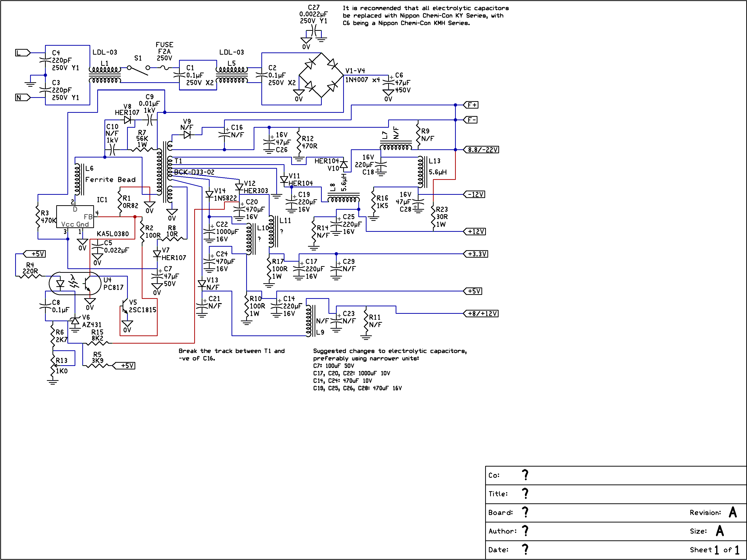Click the T1 BCK-D33-02 transformer label
The width and height of the screenshot is (747, 560).
(194, 166)
